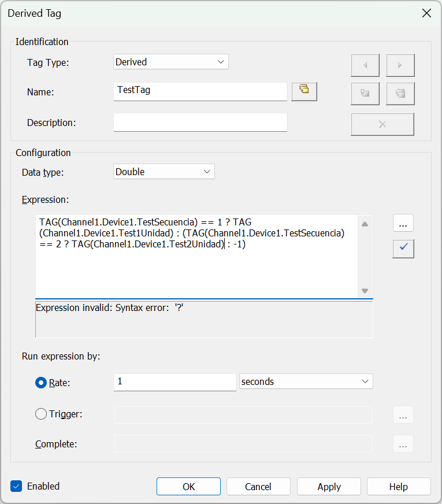Image resolution: width=442 pixels, height=504 pixels.
Task: Apply the derived tag changes
Action: [x=329, y=486]
